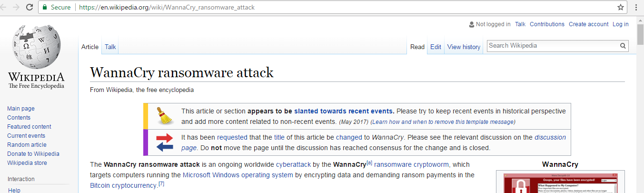Open the View history tab
The width and height of the screenshot is (644, 193).
[464, 47]
